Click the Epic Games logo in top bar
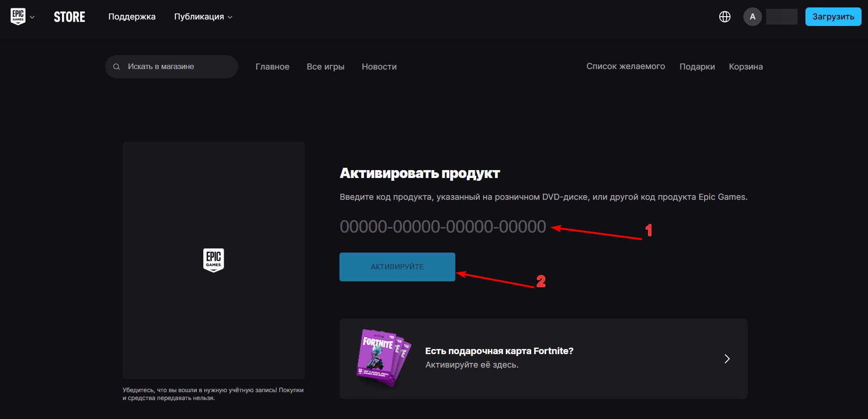This screenshot has height=419, width=868. tap(17, 16)
